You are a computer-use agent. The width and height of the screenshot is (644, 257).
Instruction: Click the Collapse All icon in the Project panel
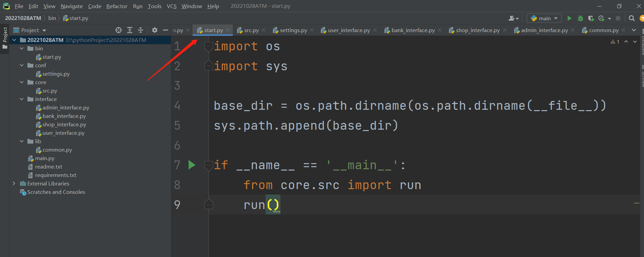coord(141,30)
